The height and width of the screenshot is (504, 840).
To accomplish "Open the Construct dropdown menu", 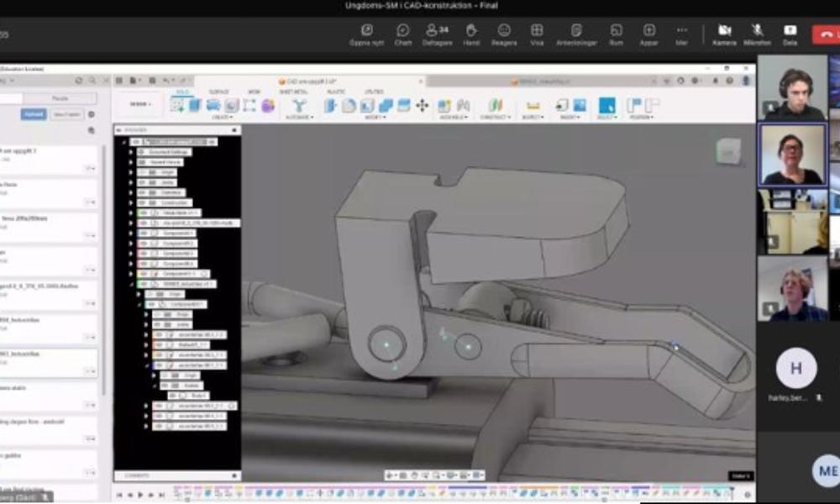I will [496, 117].
